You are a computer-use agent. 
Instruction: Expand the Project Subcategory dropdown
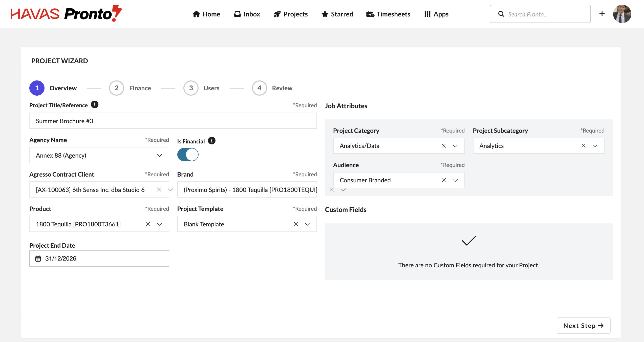pos(595,146)
